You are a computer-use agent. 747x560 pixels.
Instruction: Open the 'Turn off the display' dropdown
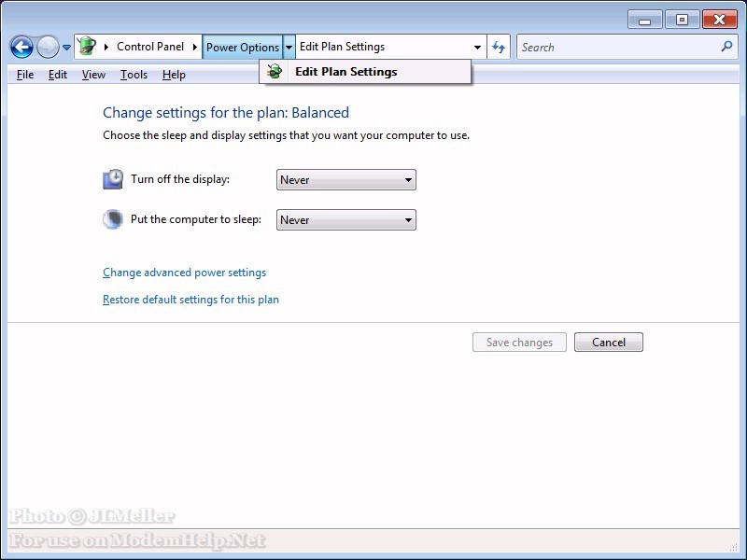click(x=345, y=180)
